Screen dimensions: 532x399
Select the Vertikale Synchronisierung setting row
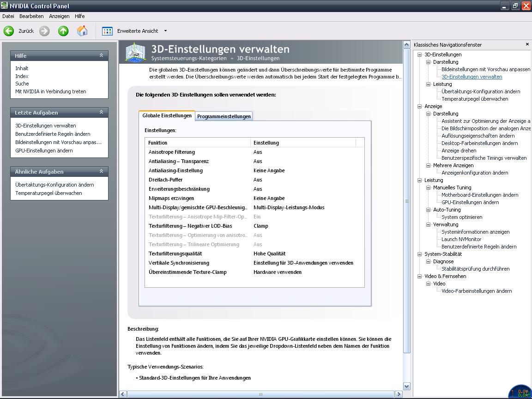pyautogui.click(x=254, y=263)
